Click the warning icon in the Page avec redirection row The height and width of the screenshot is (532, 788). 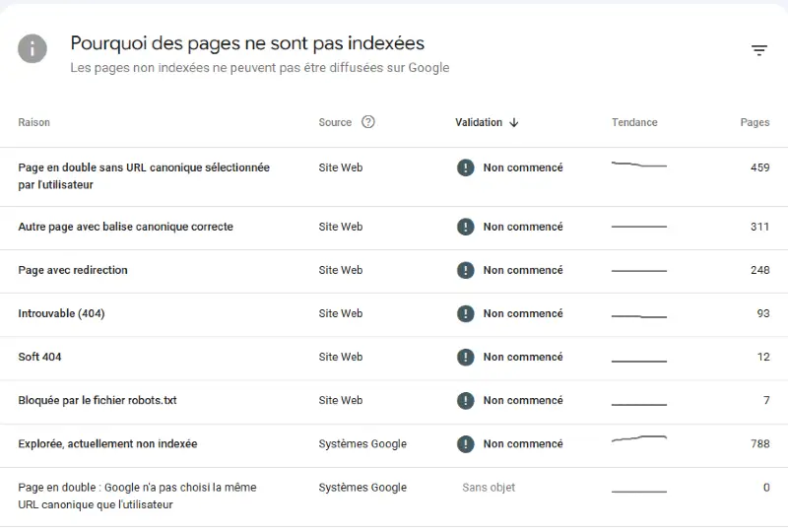tap(466, 270)
